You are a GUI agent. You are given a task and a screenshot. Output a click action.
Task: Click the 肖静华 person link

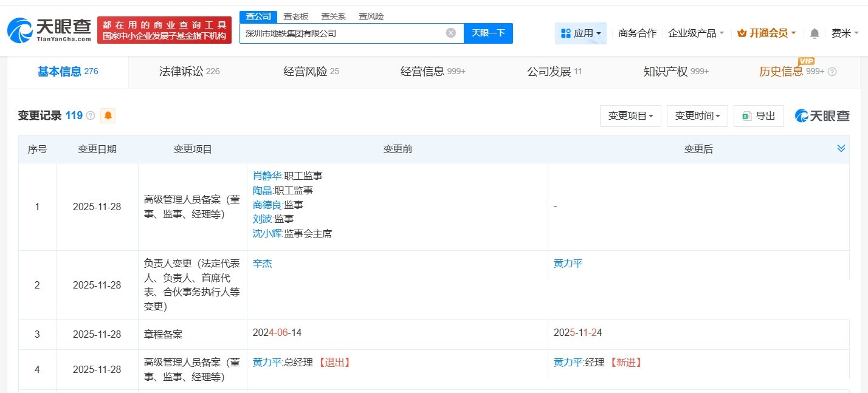(x=267, y=176)
